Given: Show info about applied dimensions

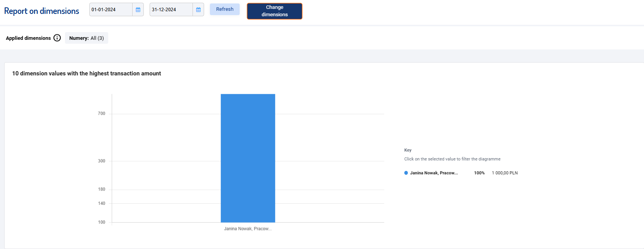Looking at the screenshot, I should (57, 38).
